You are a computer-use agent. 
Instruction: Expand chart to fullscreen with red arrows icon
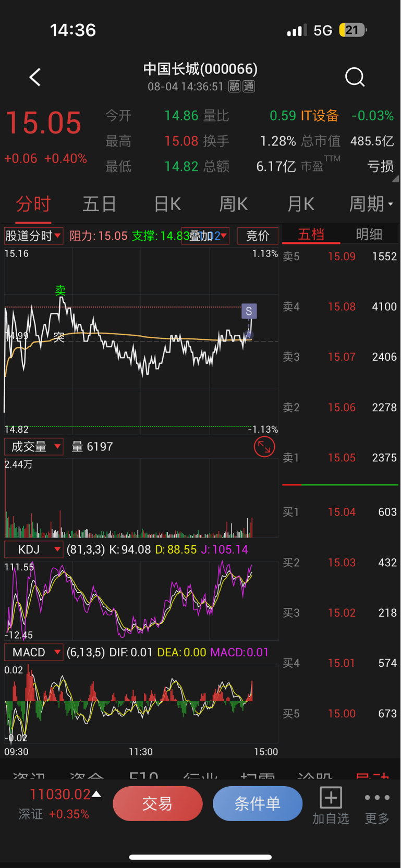click(264, 447)
